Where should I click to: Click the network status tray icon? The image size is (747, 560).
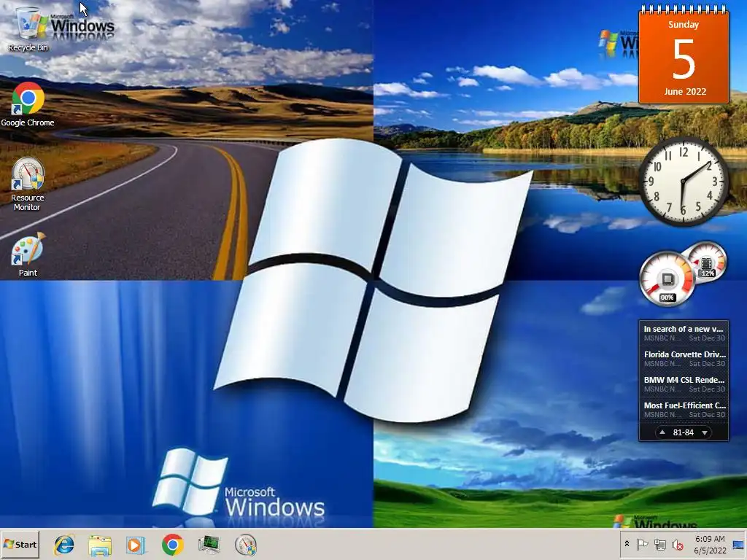pos(659,544)
